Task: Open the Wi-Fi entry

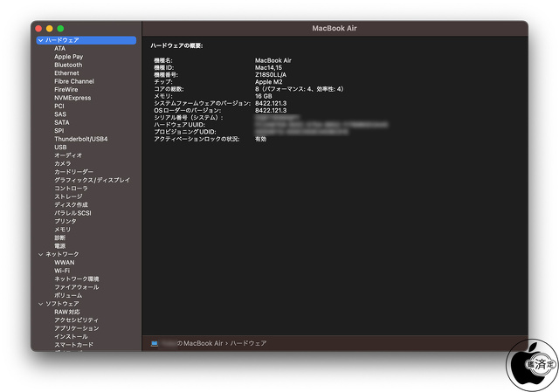Action: click(62, 271)
